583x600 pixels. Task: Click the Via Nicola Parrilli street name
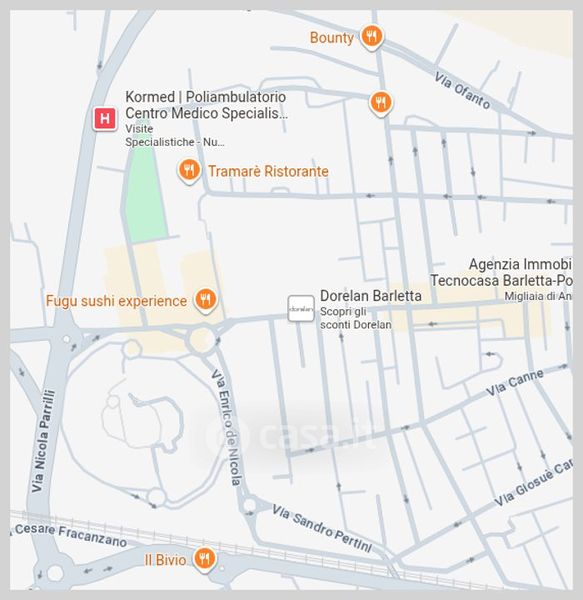click(x=43, y=441)
